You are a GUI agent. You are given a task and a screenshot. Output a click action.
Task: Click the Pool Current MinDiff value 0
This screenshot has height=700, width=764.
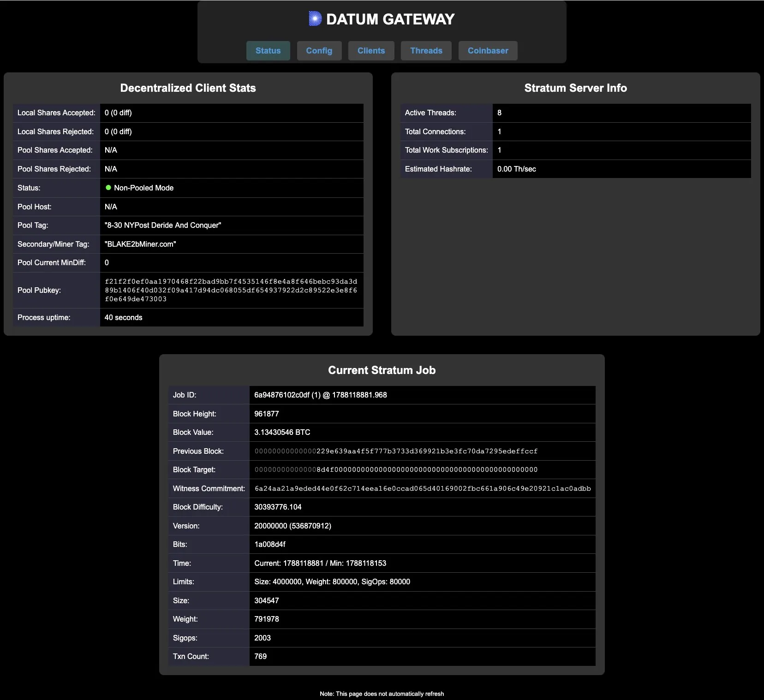[107, 262]
